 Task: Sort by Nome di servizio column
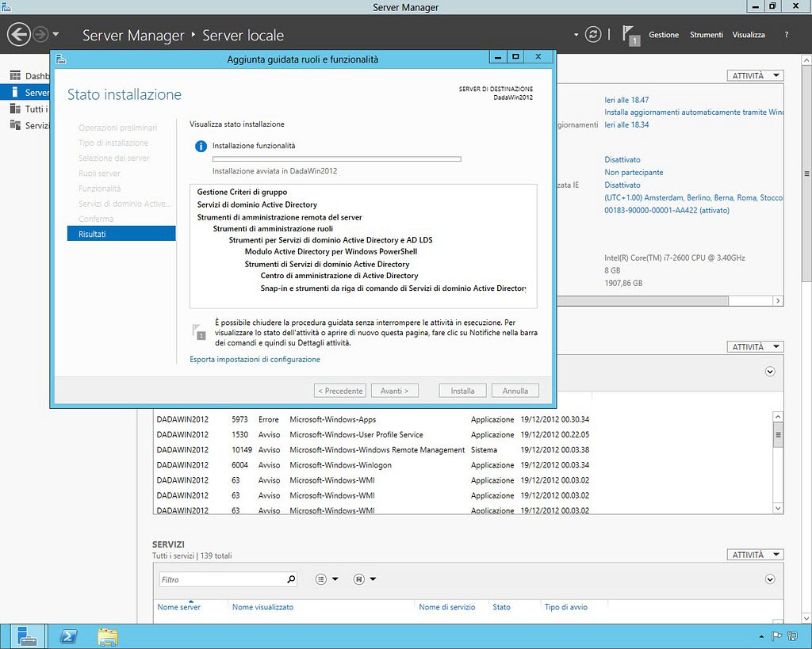(447, 607)
